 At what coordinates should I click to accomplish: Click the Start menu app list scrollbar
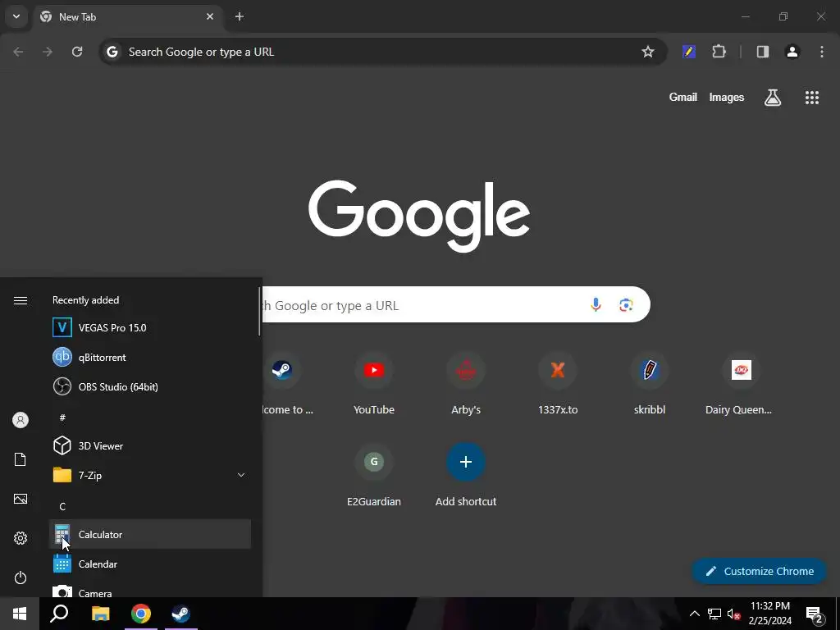(259, 311)
